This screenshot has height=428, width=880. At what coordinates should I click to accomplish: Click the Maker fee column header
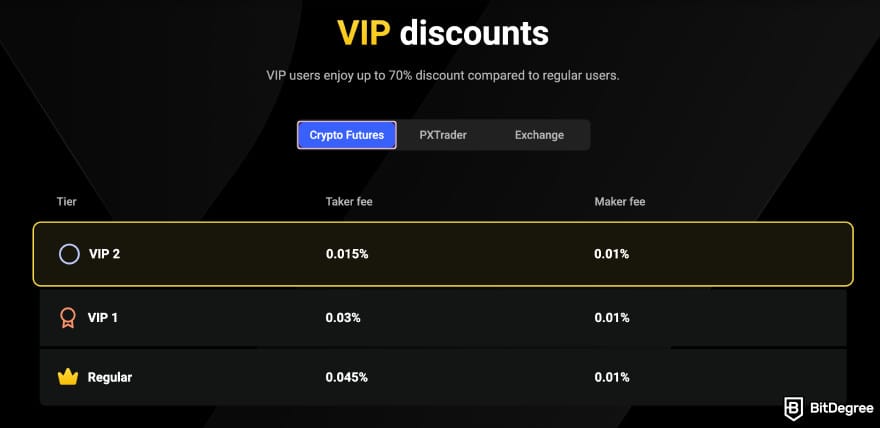click(620, 202)
